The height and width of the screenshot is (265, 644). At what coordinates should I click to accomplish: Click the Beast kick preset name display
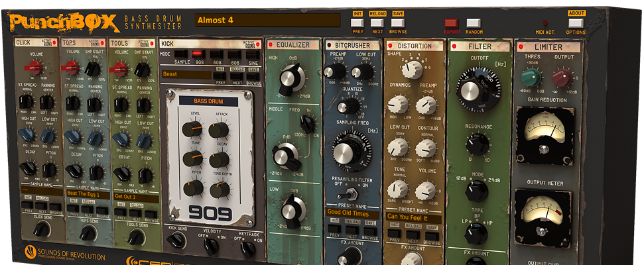point(186,74)
